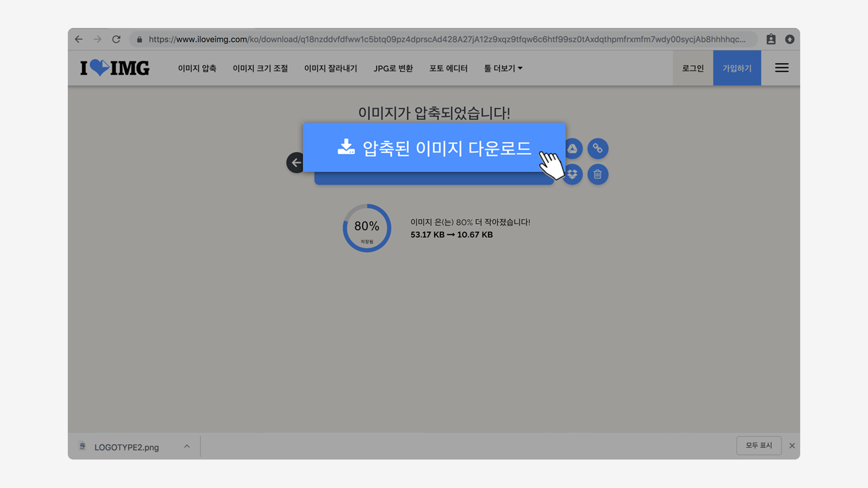Image resolution: width=868 pixels, height=488 pixels.
Task: Expand the 툴 더보기 dropdown
Action: pyautogui.click(x=503, y=68)
